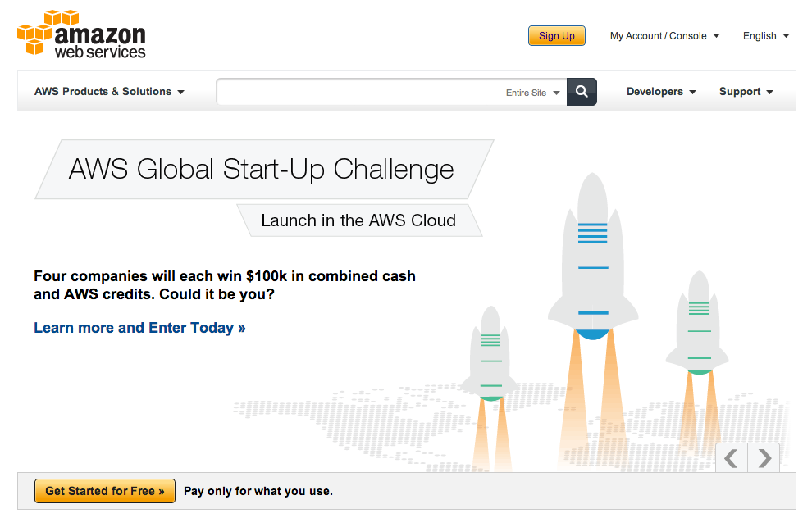Open the Entire Site search scope dropdown
The image size is (812, 518).
tap(533, 93)
